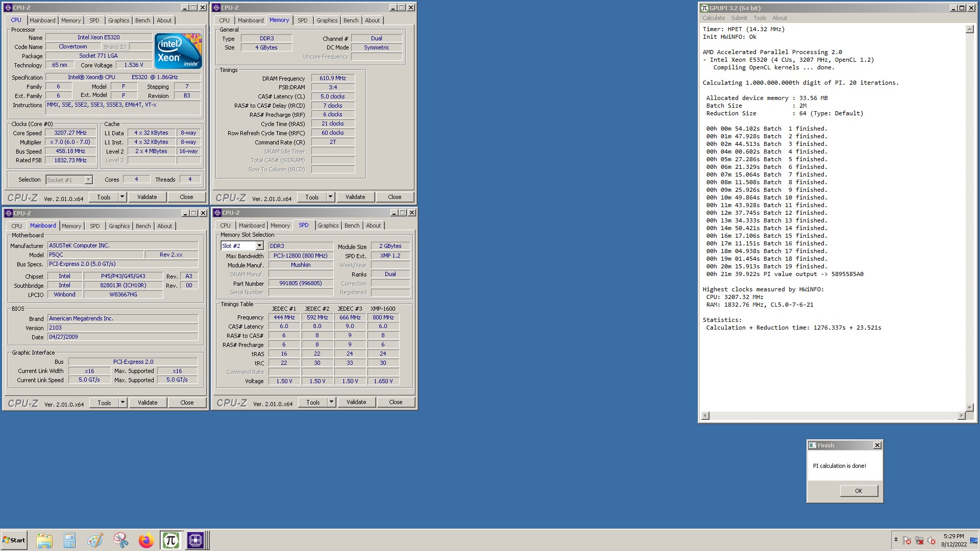980x551 pixels.
Task: Click GPUPI vertical scrollbar down arrow
Action: pyautogui.click(x=970, y=408)
